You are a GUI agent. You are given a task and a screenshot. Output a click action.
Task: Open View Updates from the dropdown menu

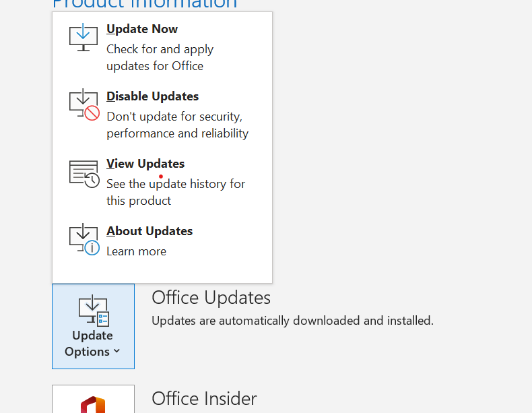[162, 182]
